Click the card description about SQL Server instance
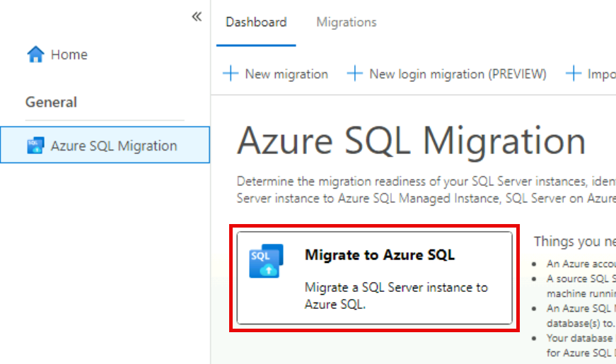Image resolution: width=616 pixels, height=364 pixels. coord(396,296)
